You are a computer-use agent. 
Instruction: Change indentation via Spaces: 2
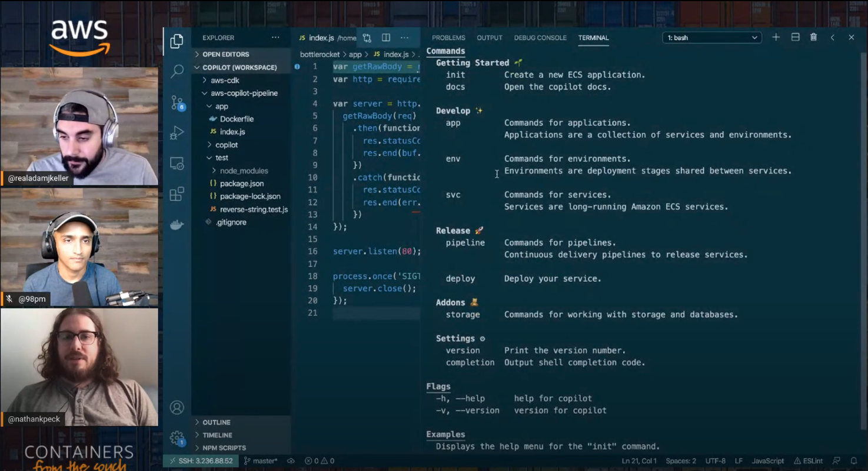coord(681,461)
